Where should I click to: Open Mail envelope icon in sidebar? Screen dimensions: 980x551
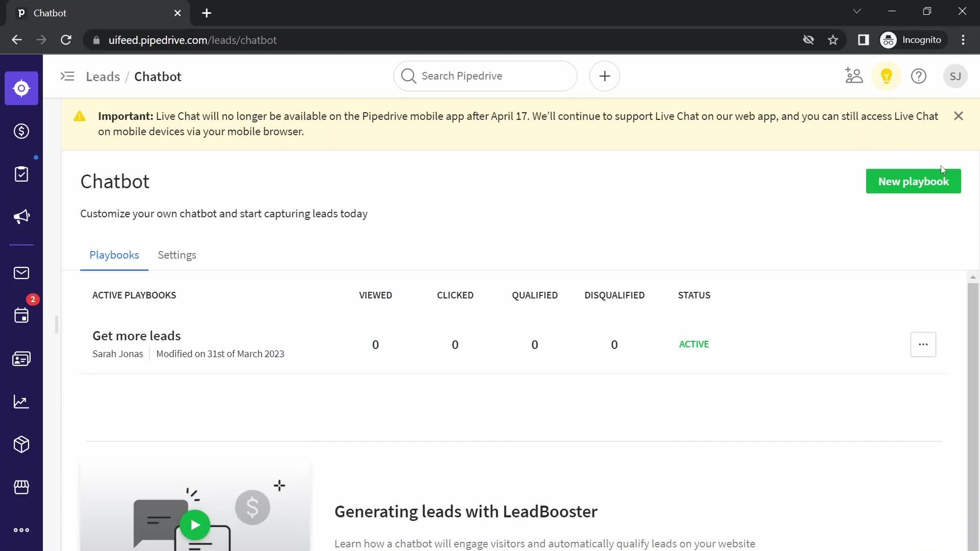21,273
